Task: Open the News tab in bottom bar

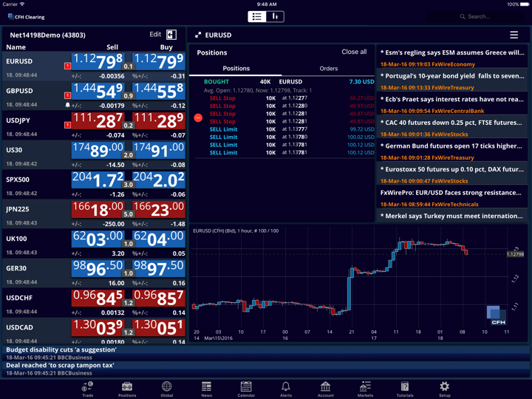Action: pos(206,387)
